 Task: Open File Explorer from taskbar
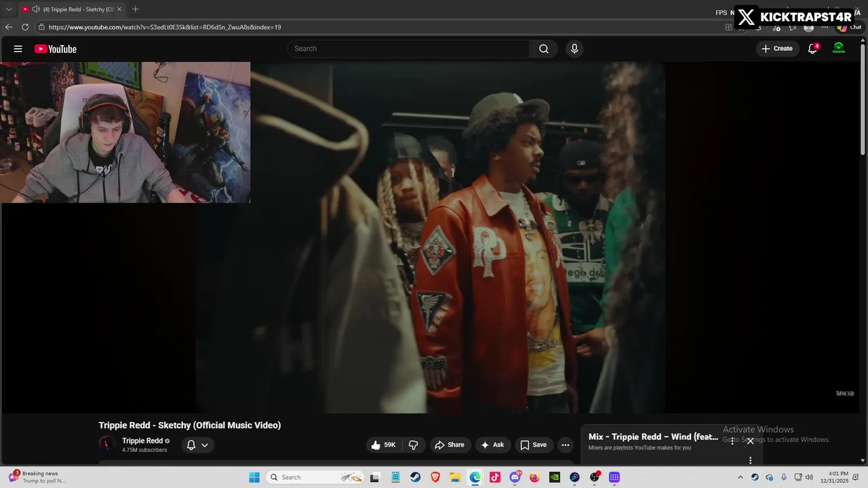click(x=455, y=477)
